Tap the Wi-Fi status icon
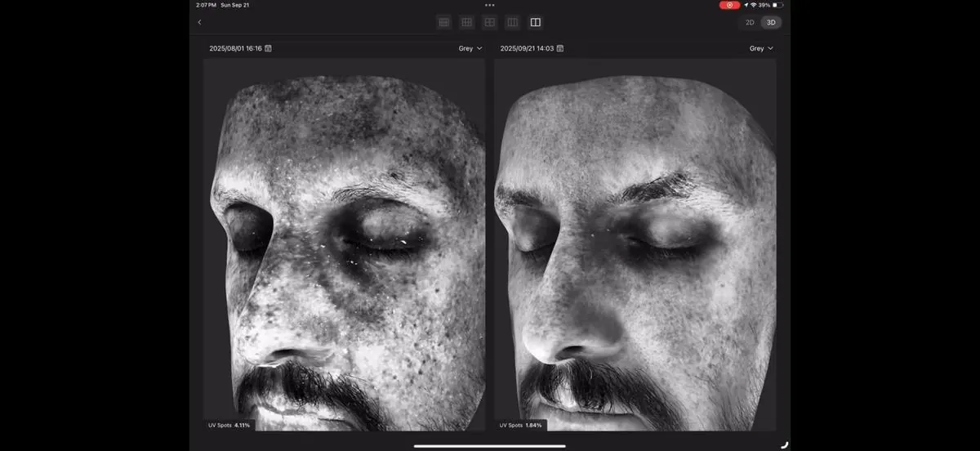Viewport: 980px width, 451px height. point(753,5)
